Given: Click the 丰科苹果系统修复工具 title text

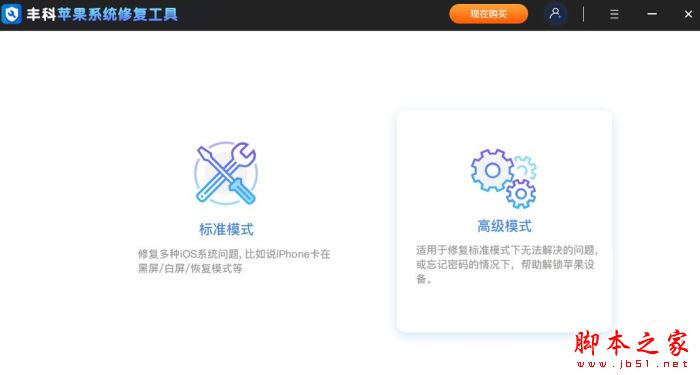Looking at the screenshot, I should [x=102, y=14].
